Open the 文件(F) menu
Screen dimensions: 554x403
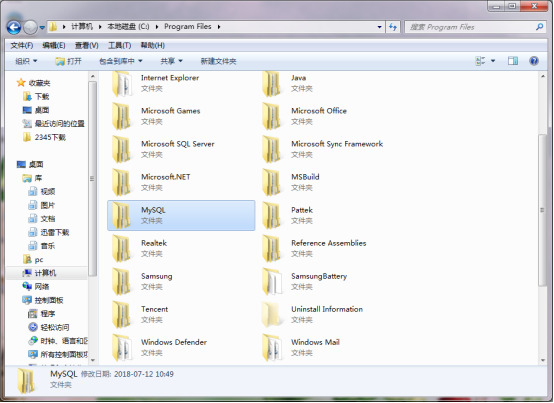(x=22, y=45)
